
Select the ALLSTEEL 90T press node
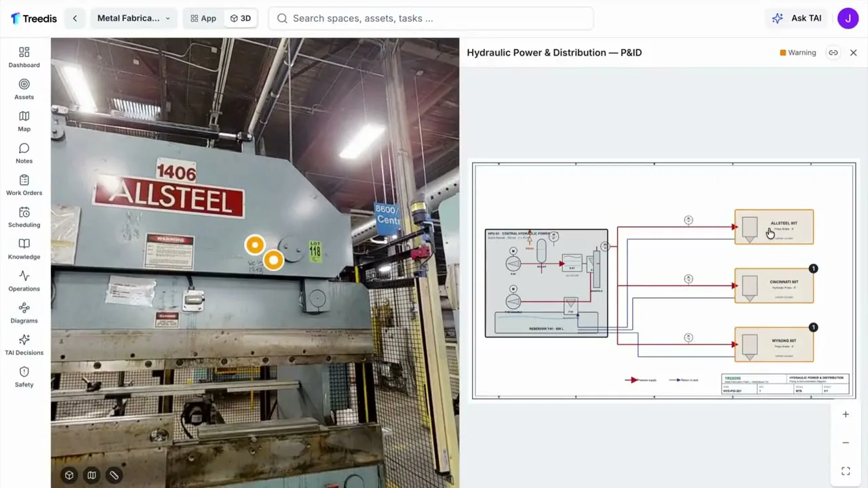pyautogui.click(x=774, y=227)
